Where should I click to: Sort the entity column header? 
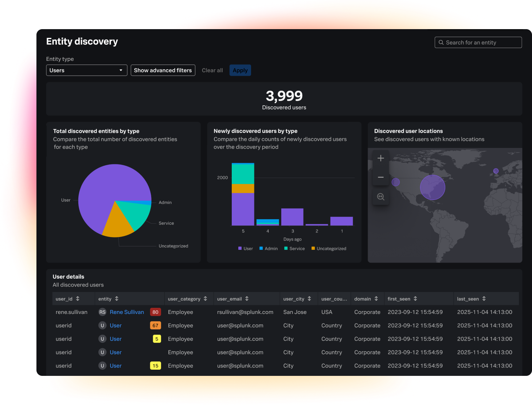pyautogui.click(x=116, y=299)
